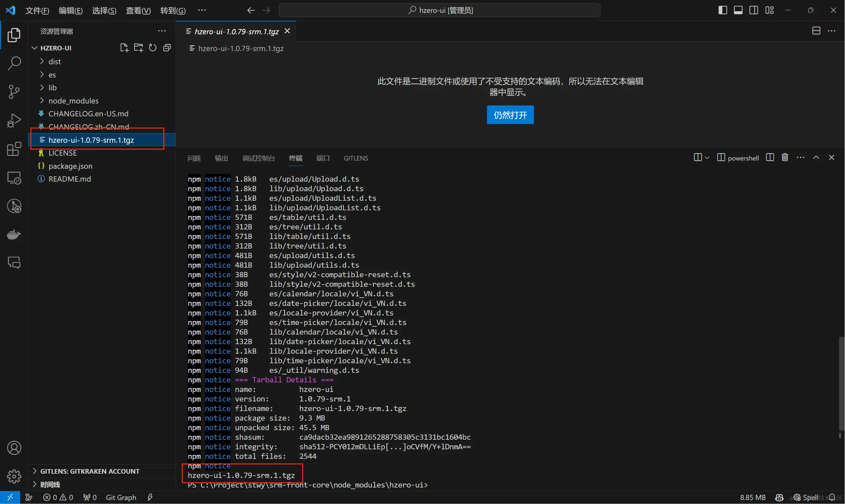Toggle the bottom panel layout button

738,10
